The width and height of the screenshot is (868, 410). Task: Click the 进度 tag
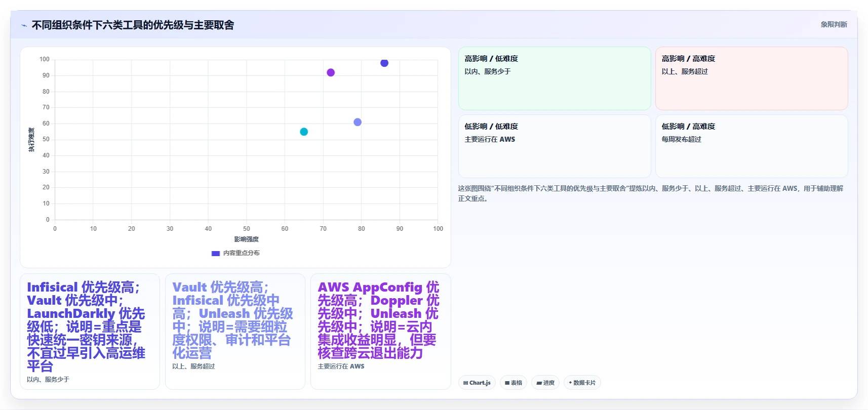click(x=545, y=383)
